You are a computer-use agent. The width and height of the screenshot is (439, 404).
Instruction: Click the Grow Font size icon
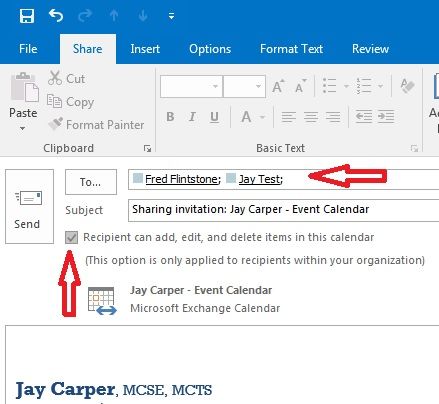pos(278,86)
